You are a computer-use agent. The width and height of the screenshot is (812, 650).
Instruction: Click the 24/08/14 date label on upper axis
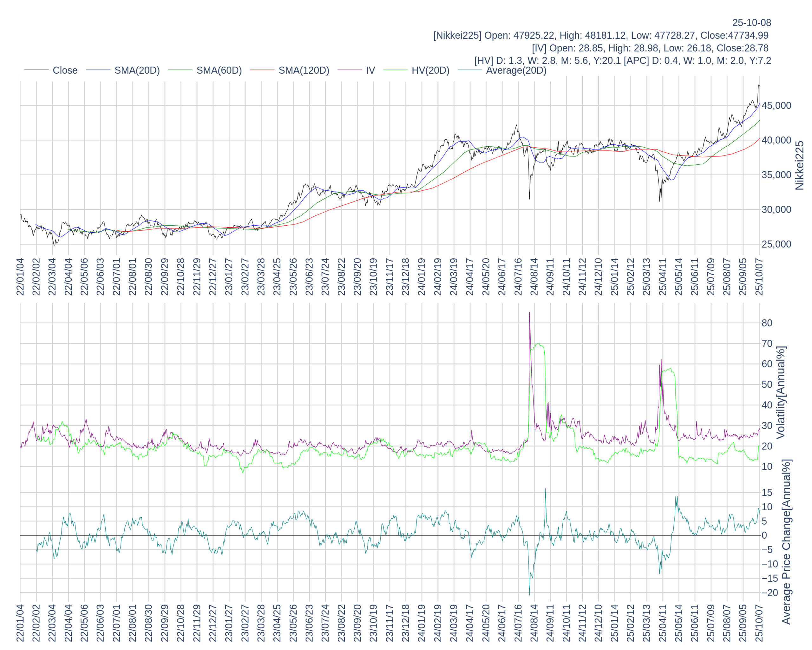click(x=534, y=276)
